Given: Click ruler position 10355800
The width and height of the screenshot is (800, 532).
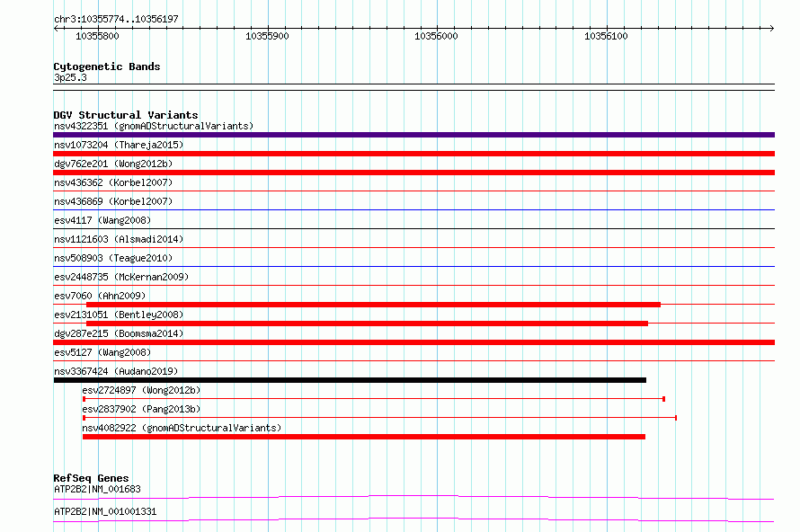Looking at the screenshot, I should pos(97,36).
